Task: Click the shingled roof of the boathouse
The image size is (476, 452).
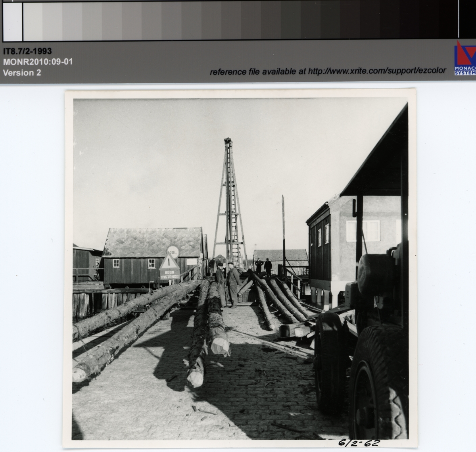Action: (x=154, y=242)
